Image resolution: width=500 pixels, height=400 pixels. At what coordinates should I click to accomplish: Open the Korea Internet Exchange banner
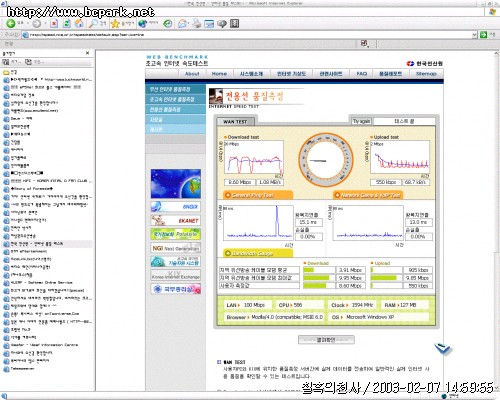coord(176,275)
